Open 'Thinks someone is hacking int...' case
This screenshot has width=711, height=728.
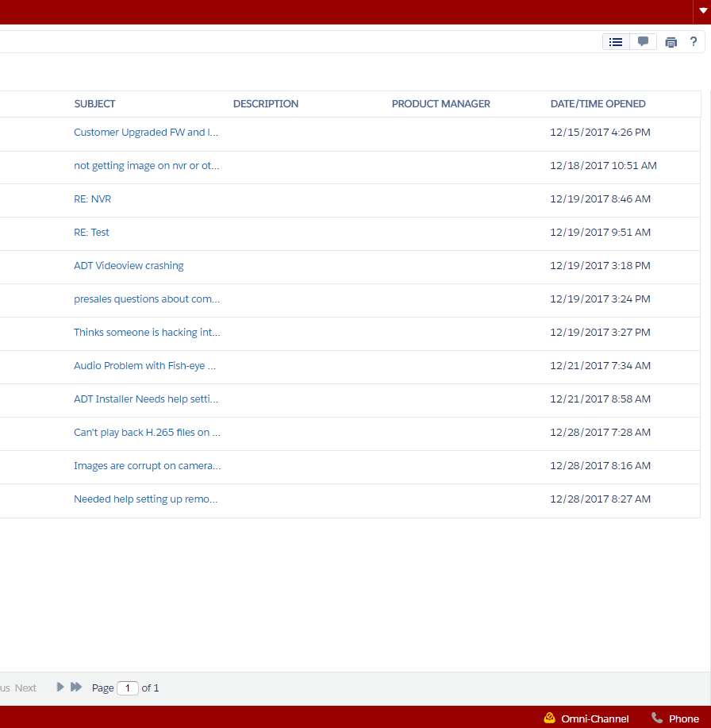(x=147, y=333)
